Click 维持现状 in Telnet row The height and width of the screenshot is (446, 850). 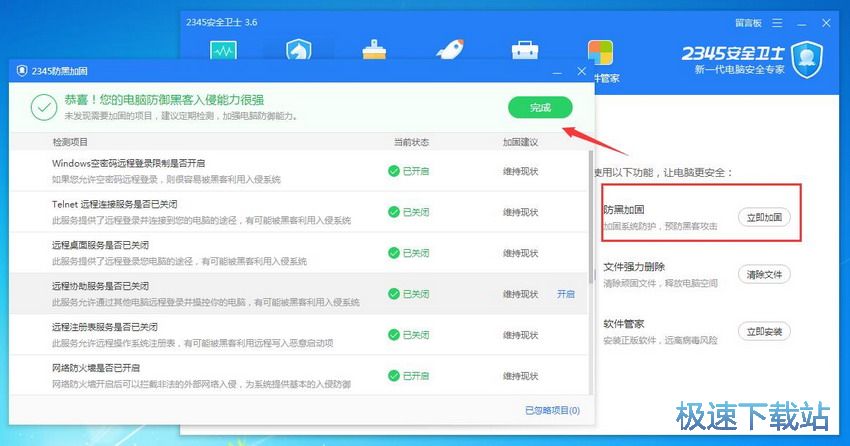tap(520, 212)
